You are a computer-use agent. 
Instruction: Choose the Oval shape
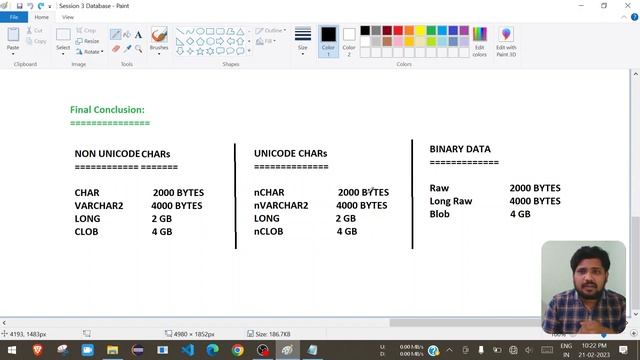point(200,31)
